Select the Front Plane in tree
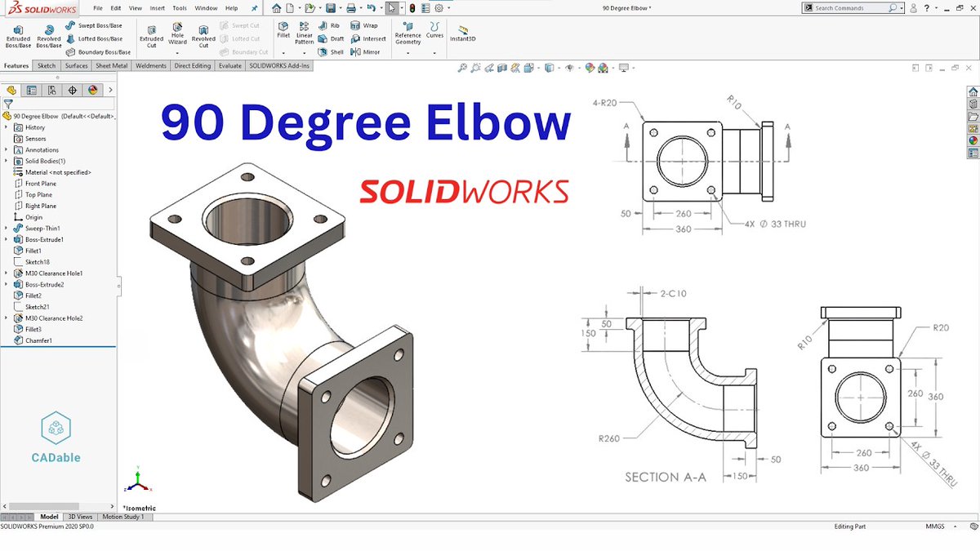 click(35, 184)
